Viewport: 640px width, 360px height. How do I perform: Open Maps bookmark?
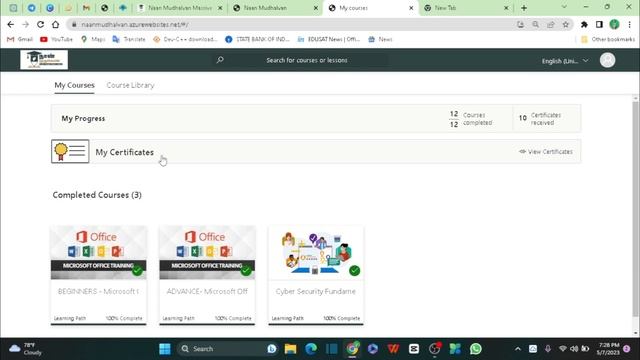[93, 39]
